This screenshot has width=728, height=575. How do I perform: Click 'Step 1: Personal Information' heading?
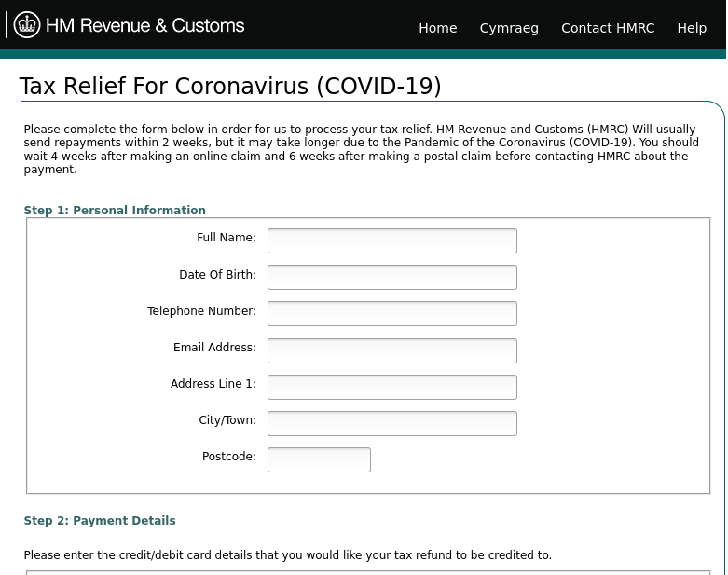click(115, 211)
